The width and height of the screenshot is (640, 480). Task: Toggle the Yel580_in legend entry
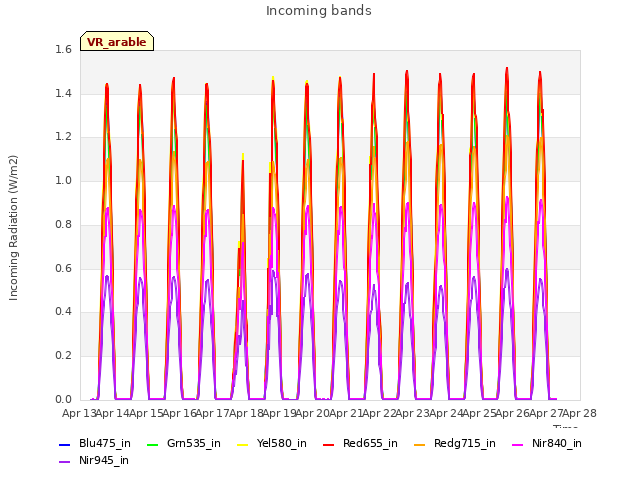tap(272, 444)
